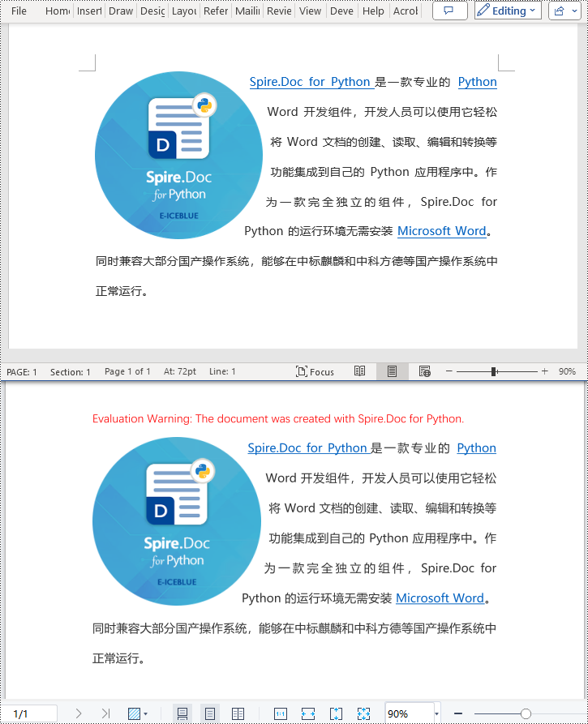Image resolution: width=588 pixels, height=724 pixels.
Task: Expand the Share dropdown arrow
Action: click(574, 11)
